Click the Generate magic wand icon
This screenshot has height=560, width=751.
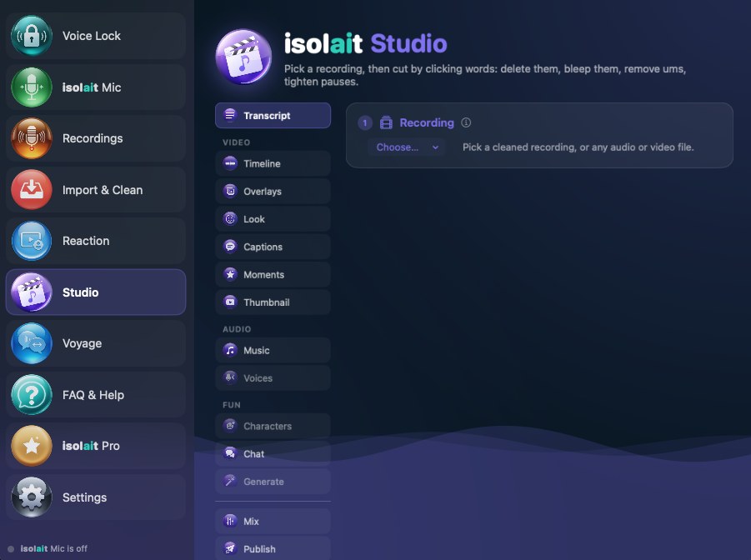coord(230,482)
